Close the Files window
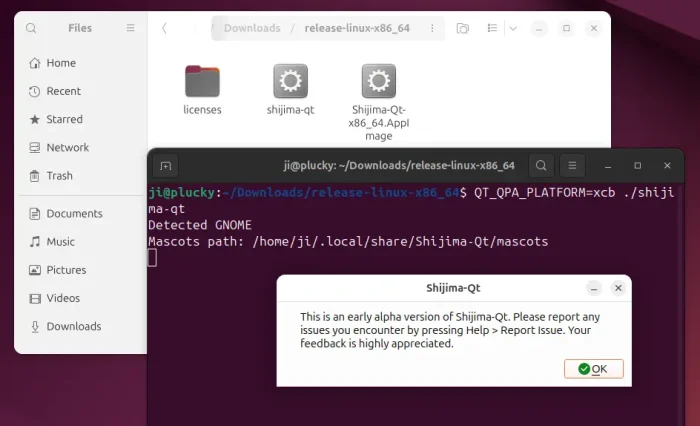700x426 pixels. (594, 28)
